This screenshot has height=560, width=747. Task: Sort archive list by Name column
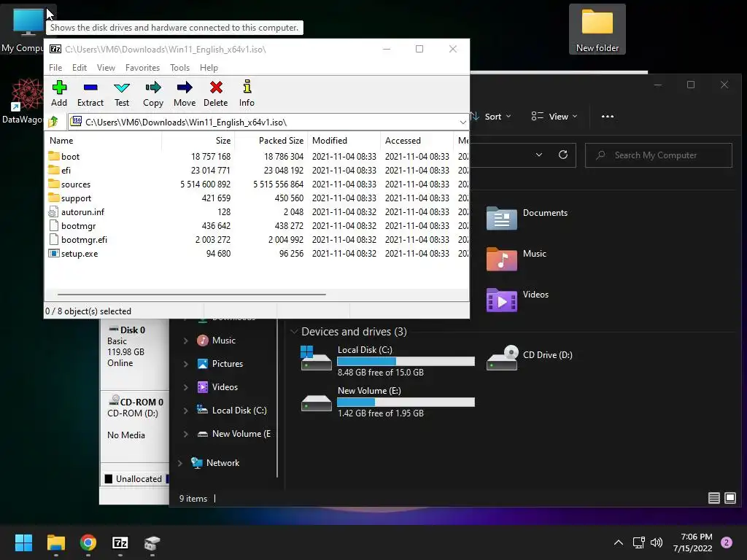pyautogui.click(x=104, y=141)
